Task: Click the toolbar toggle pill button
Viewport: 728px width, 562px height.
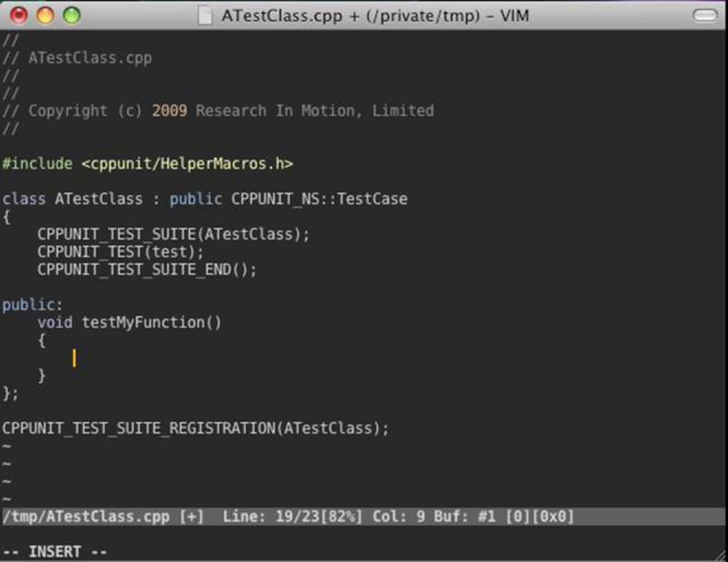Action: pyautogui.click(x=705, y=15)
